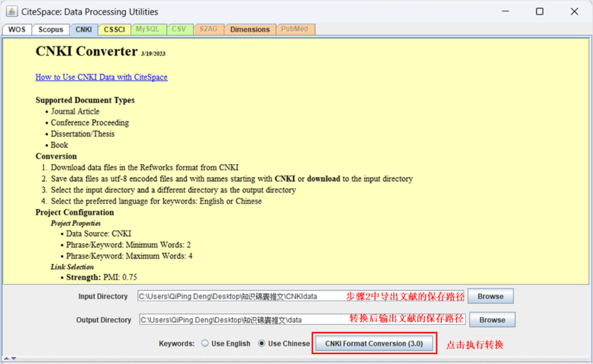
Task: Click the Keywords: label
Action: click(177, 344)
